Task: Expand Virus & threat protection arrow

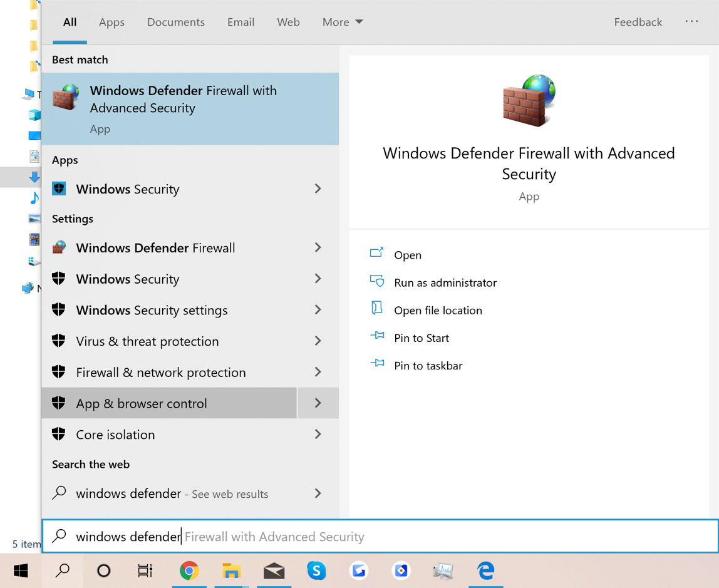Action: tap(318, 341)
